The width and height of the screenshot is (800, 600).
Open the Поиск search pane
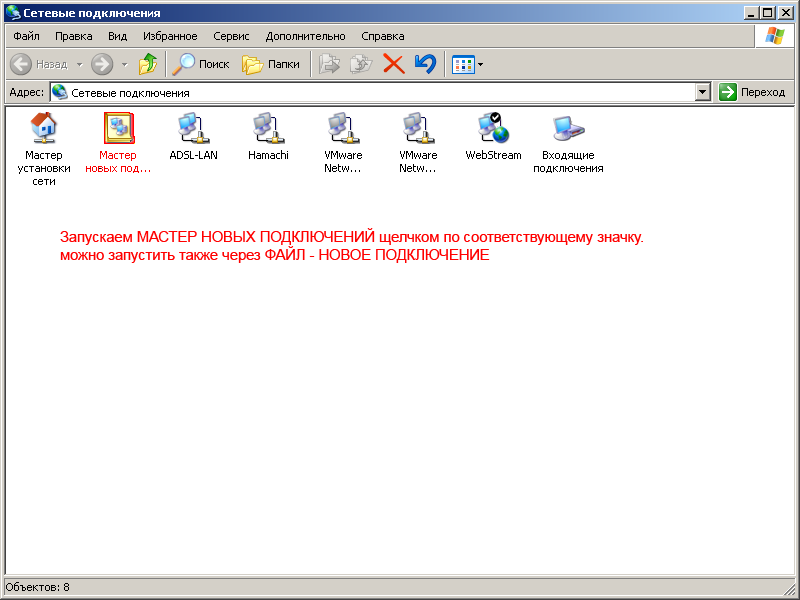[x=201, y=64]
